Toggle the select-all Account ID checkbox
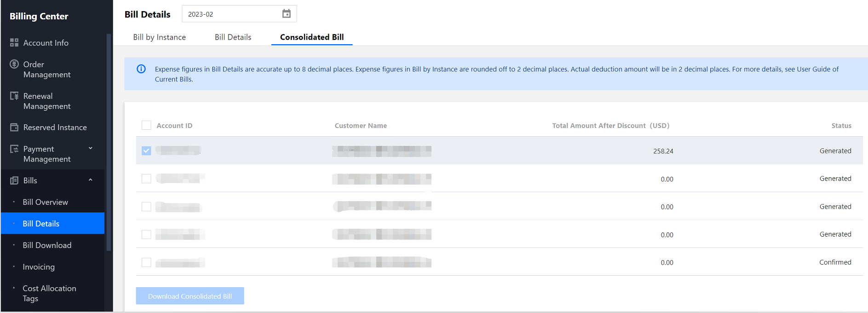The width and height of the screenshot is (868, 313). (x=146, y=125)
